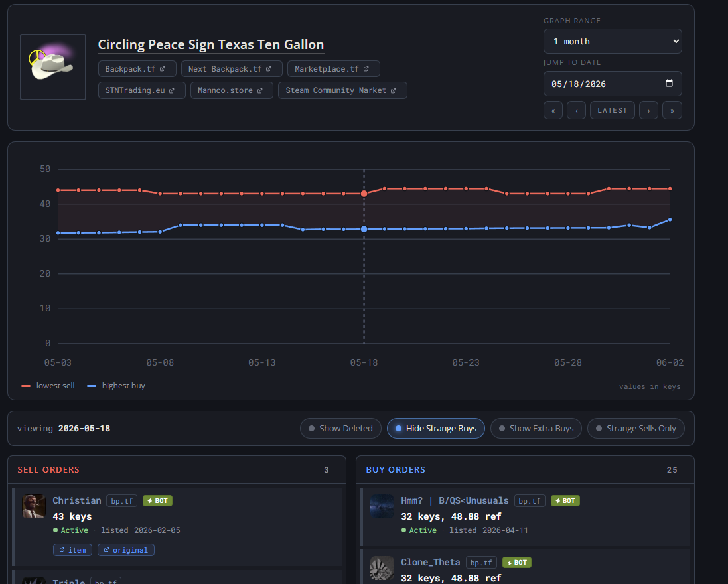This screenshot has height=584, width=728.
Task: Toggle Strange Sells Only filter
Action: (636, 429)
